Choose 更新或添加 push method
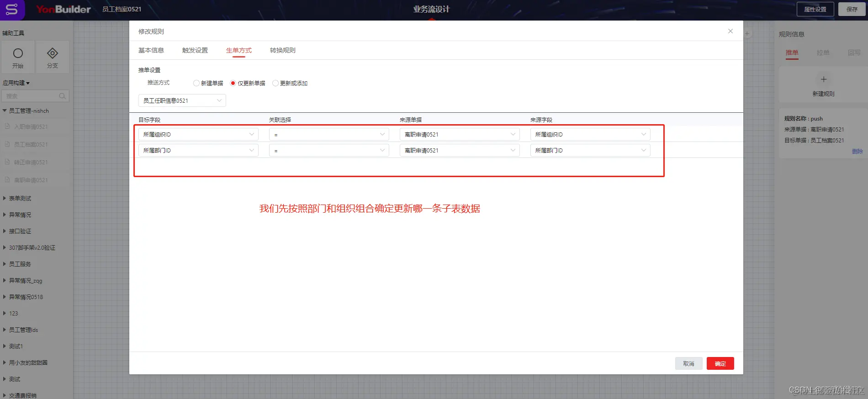Screen dimensions: 868x399 point(275,83)
